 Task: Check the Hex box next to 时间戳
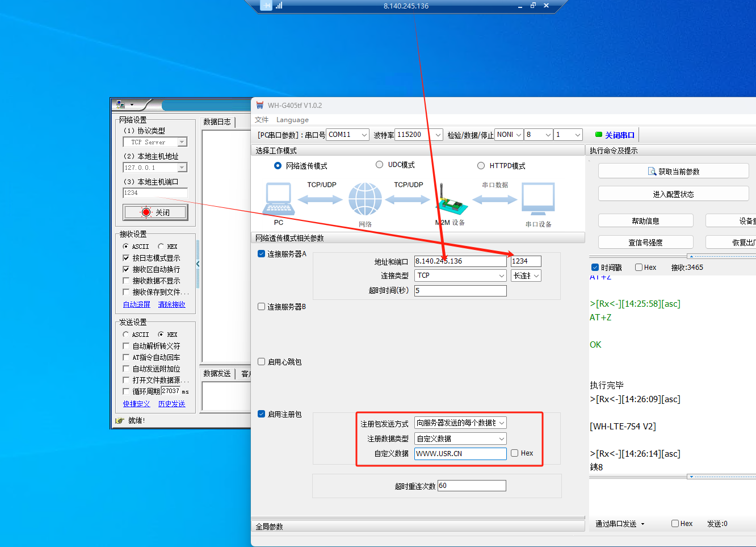pos(639,268)
